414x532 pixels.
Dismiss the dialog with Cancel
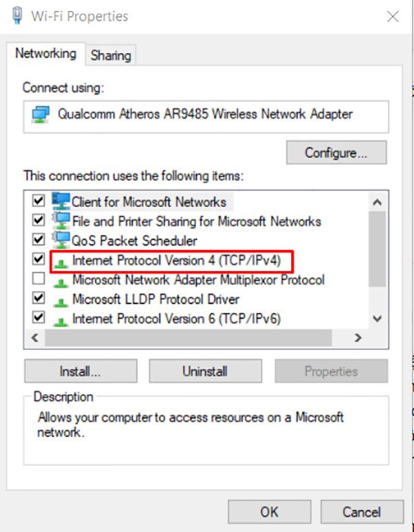tap(362, 512)
